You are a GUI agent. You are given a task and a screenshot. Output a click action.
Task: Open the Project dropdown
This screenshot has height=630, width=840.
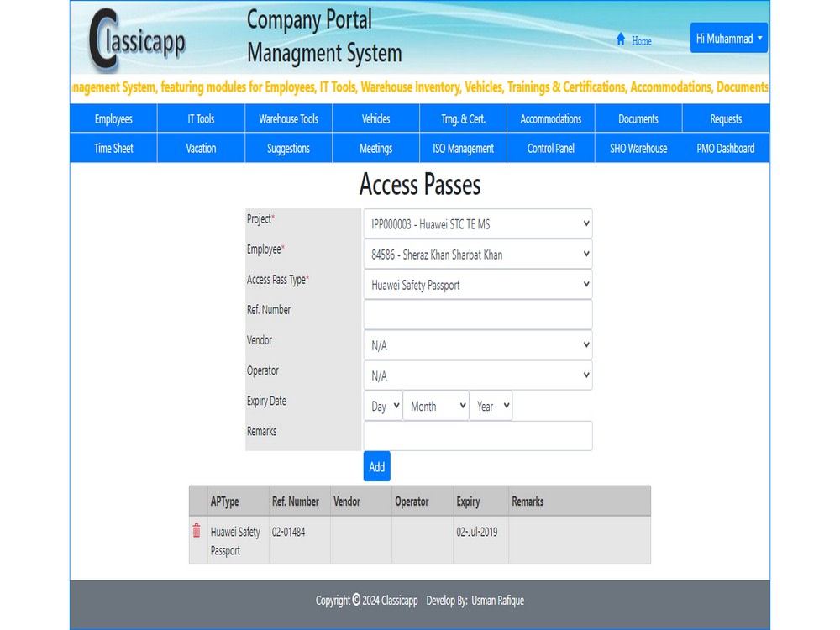pyautogui.click(x=477, y=224)
